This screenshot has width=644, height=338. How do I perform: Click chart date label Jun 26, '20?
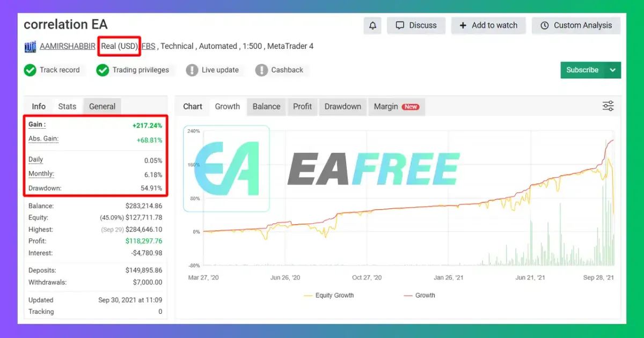click(x=285, y=277)
